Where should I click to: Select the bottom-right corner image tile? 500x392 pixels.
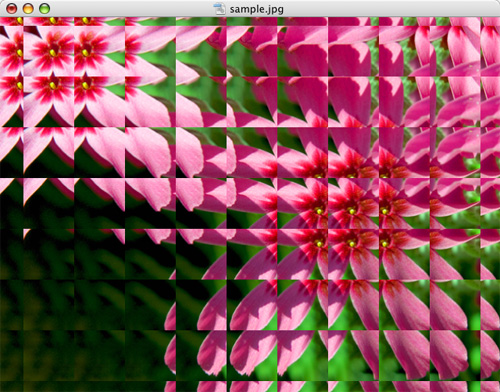[x=490, y=387]
